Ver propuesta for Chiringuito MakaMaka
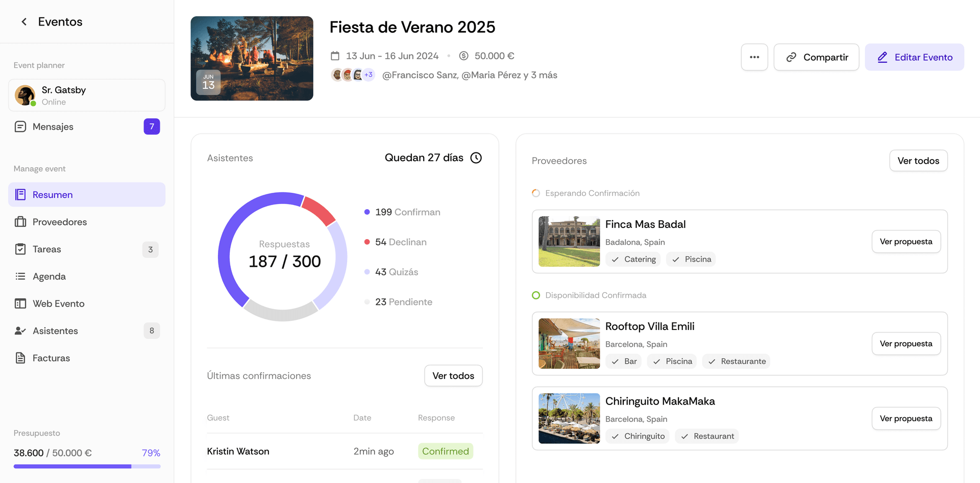 click(x=906, y=419)
